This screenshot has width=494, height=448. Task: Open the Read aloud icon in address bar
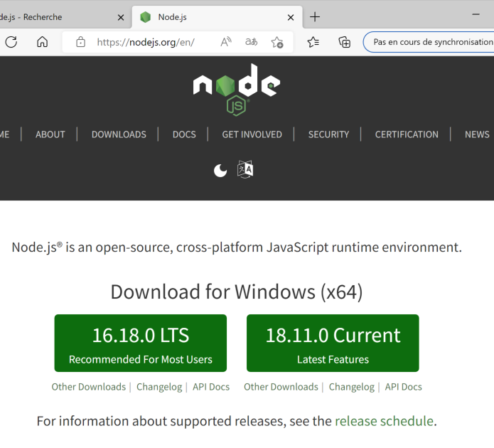click(x=226, y=42)
